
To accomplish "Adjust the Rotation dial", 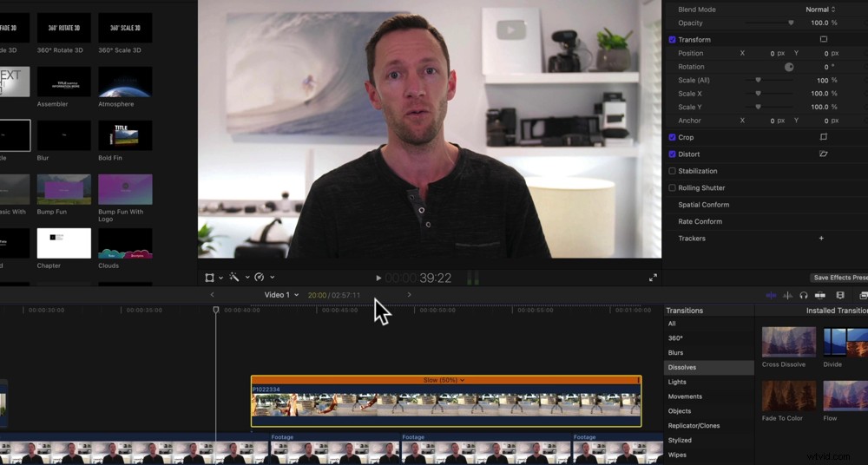I will pos(789,67).
